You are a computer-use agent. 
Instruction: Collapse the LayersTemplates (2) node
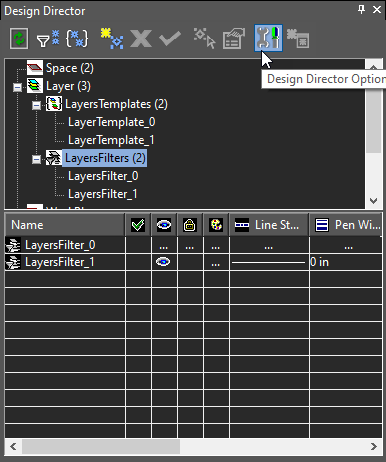pos(36,106)
